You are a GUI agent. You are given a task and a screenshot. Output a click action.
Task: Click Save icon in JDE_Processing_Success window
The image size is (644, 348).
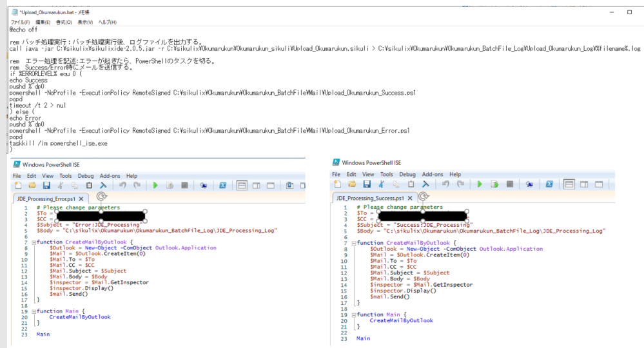(x=367, y=184)
